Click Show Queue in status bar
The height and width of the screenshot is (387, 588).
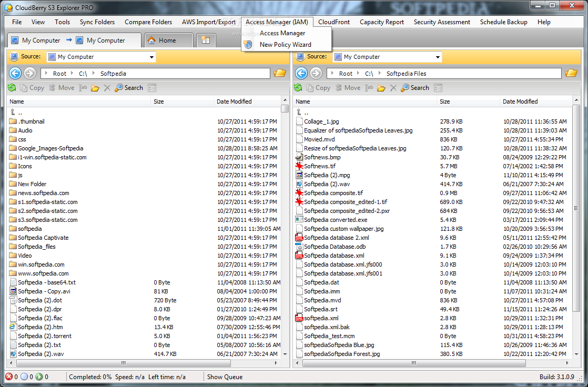(225, 377)
